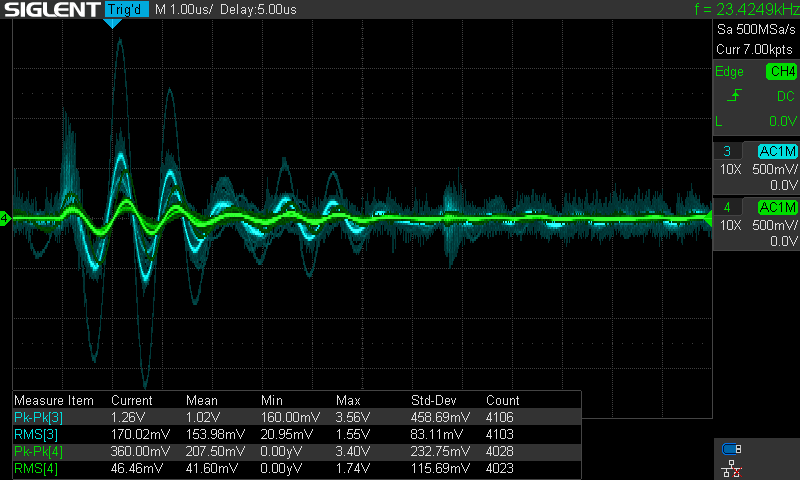The width and height of the screenshot is (800, 480).
Task: Click the channel 4 ground level marker
Action: pos(5,218)
